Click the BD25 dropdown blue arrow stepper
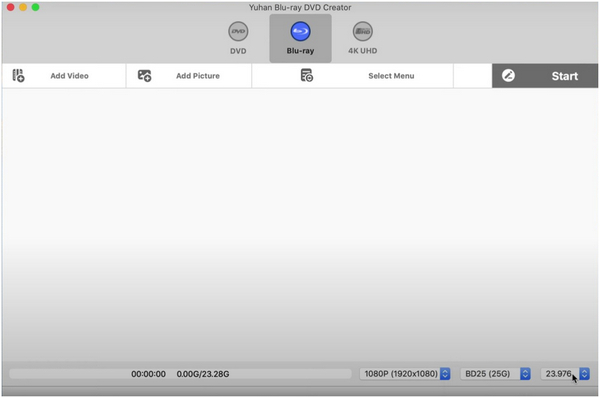The height and width of the screenshot is (398, 600). coord(525,374)
